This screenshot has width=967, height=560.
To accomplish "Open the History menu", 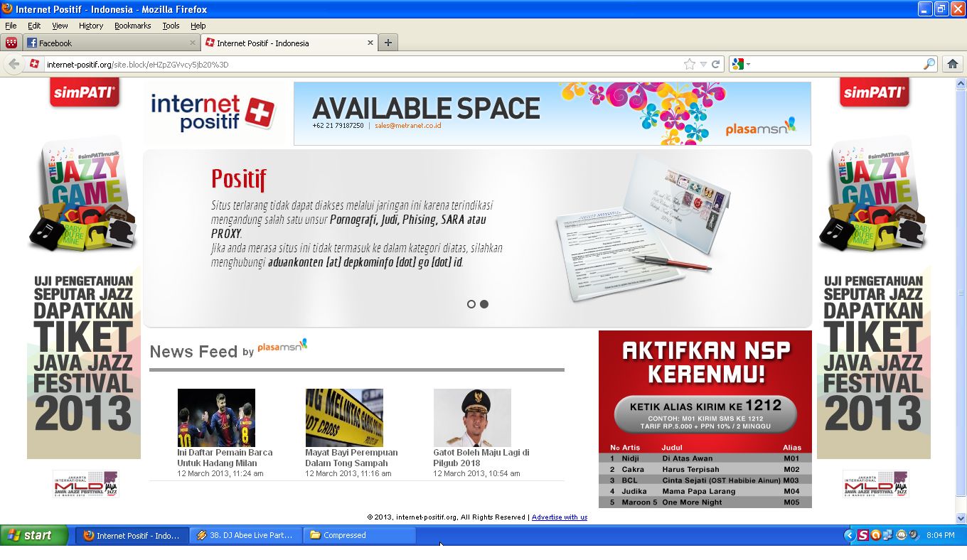I will point(91,26).
